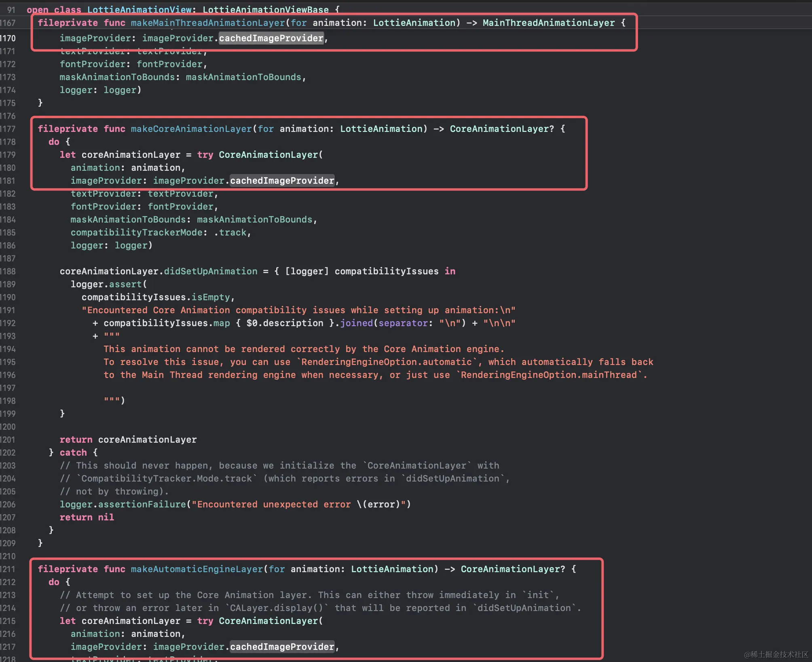This screenshot has width=812, height=662.
Task: Click the CoreAnimationLayer? return type on line 1177
Action: click(502, 129)
